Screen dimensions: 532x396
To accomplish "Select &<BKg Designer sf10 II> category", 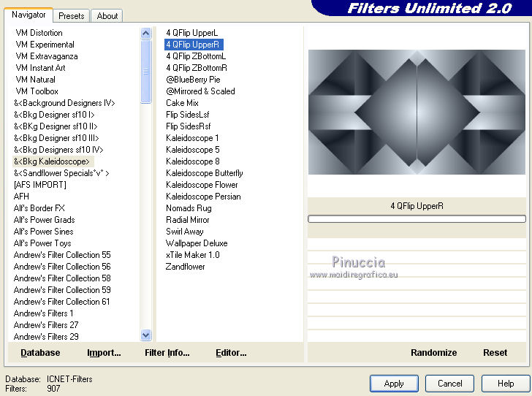I will point(56,126).
